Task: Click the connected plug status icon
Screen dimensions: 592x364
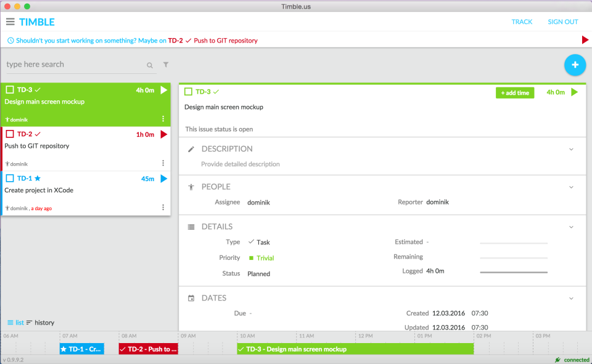Action: [x=557, y=360]
